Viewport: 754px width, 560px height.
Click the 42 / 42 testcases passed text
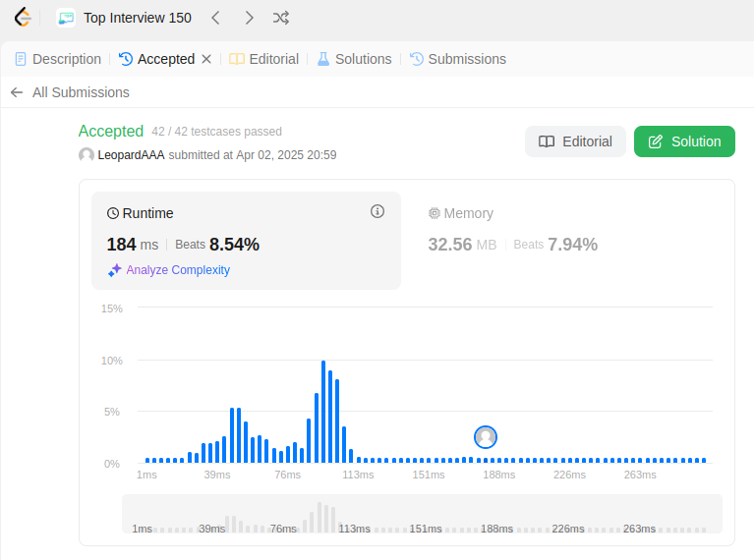pyautogui.click(x=217, y=132)
